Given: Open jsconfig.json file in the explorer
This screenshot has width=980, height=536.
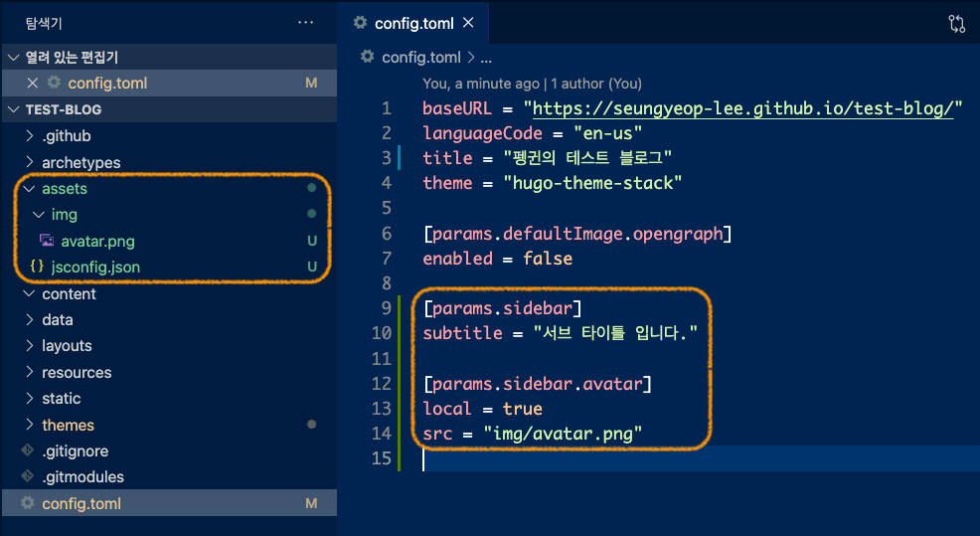Looking at the screenshot, I should pos(94,267).
